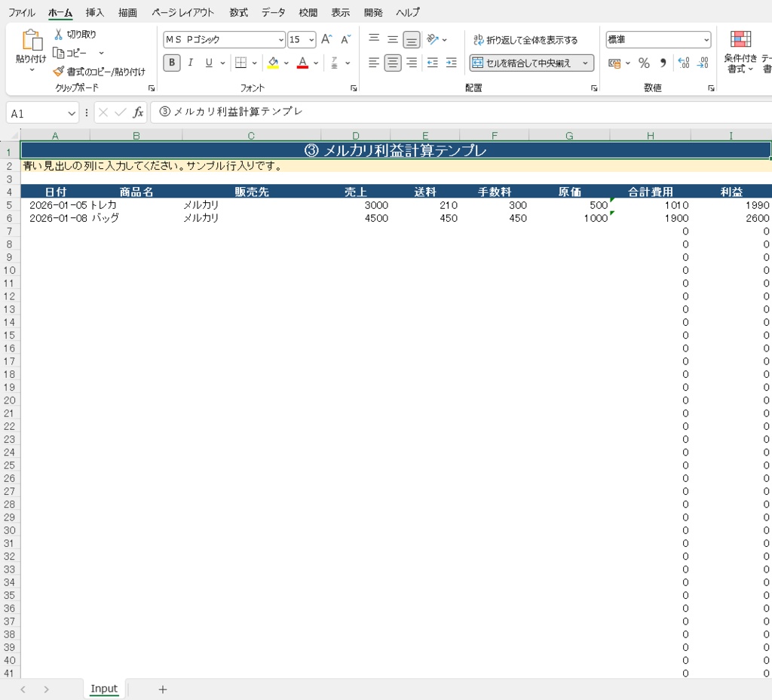Increase decimal places

click(683, 63)
